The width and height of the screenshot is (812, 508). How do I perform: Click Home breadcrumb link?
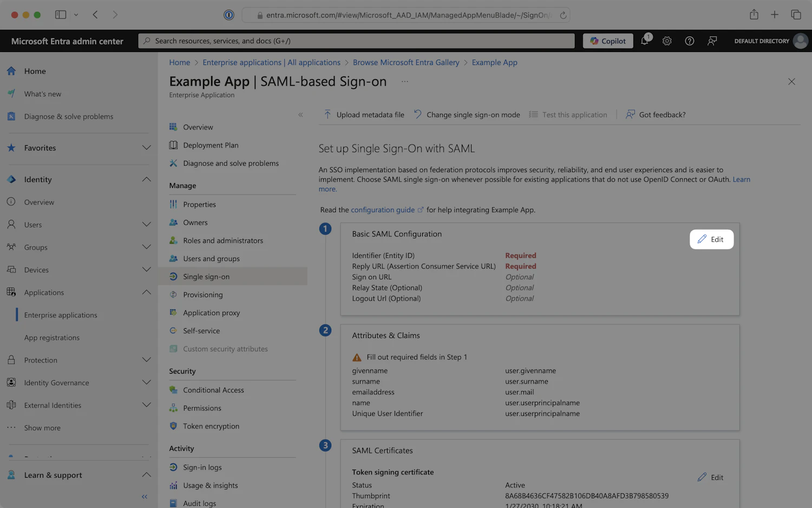click(180, 62)
